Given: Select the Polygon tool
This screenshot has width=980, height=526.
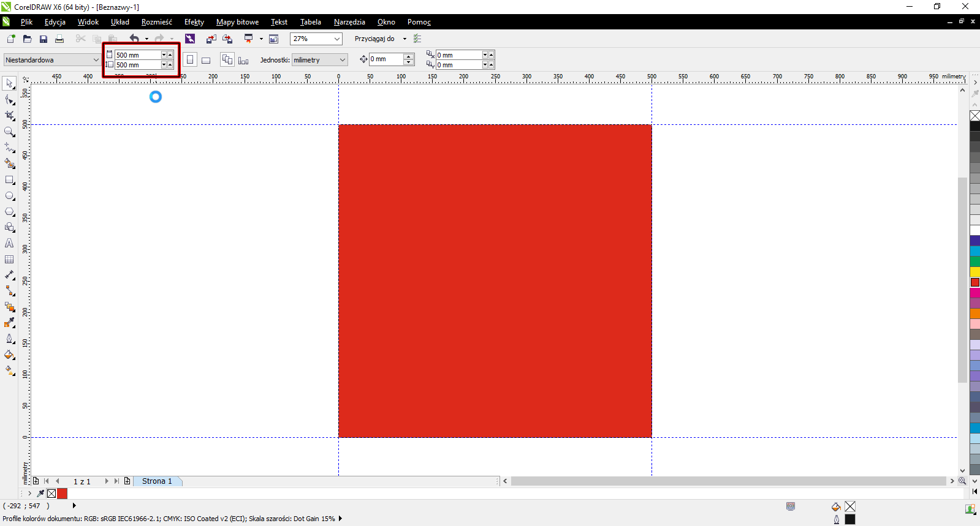Looking at the screenshot, I should tap(9, 212).
